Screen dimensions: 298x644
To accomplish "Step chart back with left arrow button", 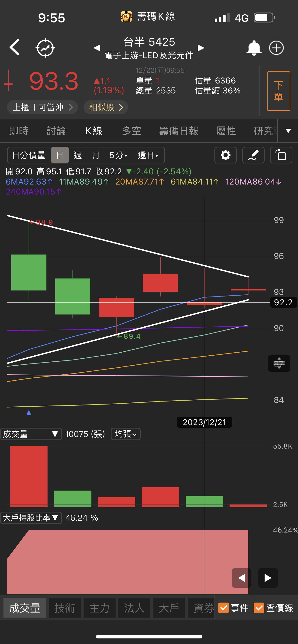I will coord(241,578).
